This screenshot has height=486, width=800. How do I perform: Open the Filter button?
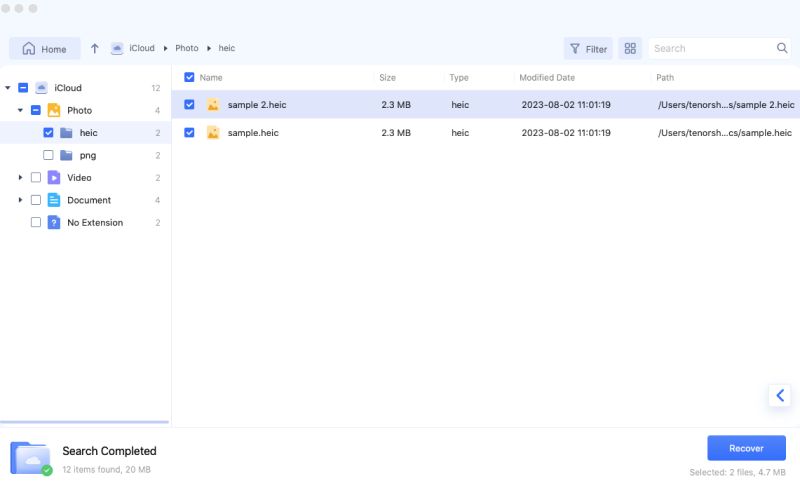point(587,48)
